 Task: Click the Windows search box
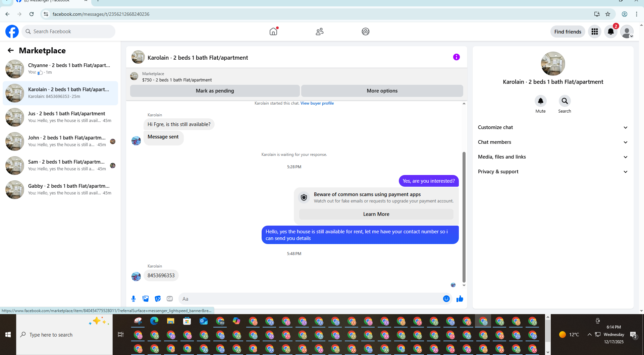click(x=64, y=335)
